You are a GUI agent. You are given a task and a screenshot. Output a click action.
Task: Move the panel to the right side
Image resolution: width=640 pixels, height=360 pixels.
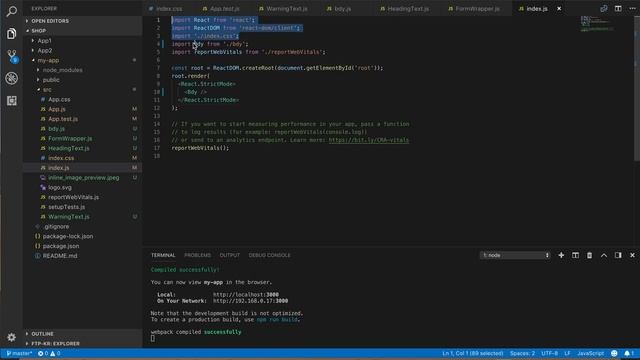(618, 255)
